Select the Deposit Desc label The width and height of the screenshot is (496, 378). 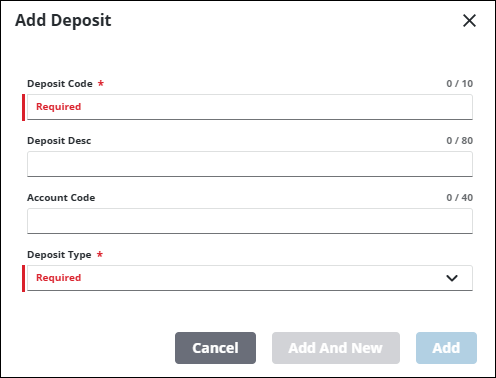click(x=59, y=141)
